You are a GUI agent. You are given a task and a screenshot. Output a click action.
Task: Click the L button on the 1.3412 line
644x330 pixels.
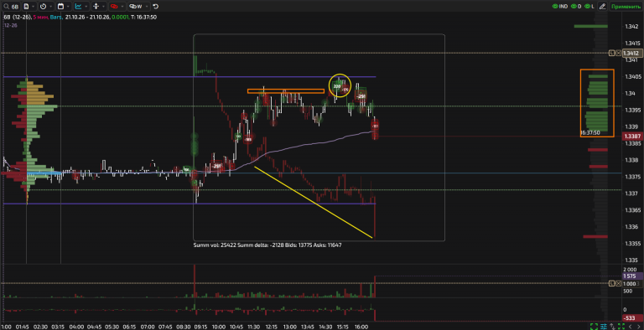coord(611,53)
